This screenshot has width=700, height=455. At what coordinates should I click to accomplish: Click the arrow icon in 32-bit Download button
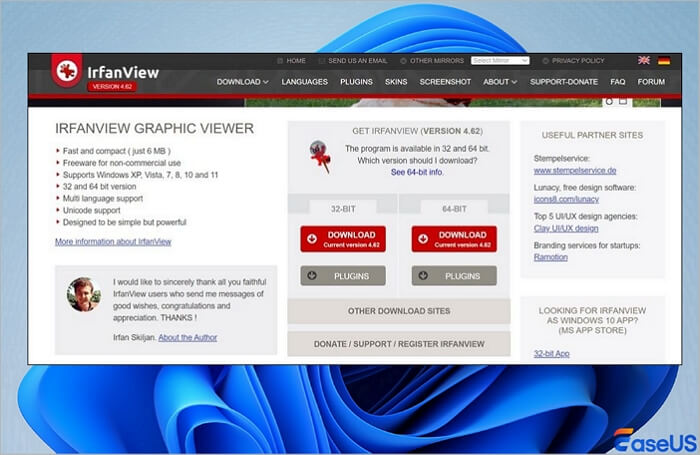pyautogui.click(x=312, y=239)
